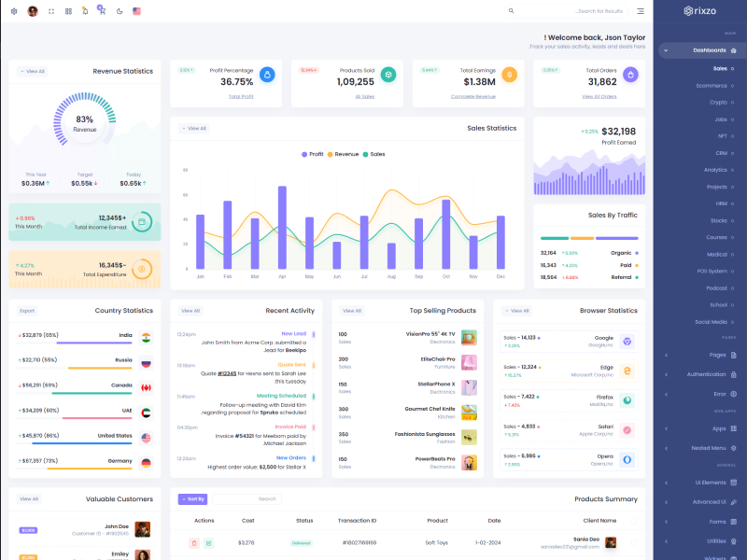Open the shopping cart icon

102,11
